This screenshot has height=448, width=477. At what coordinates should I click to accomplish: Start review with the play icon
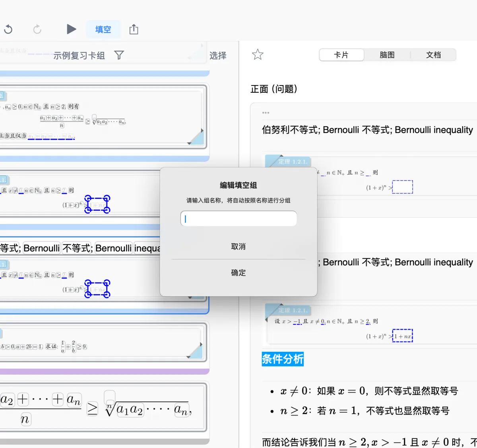[x=71, y=29]
